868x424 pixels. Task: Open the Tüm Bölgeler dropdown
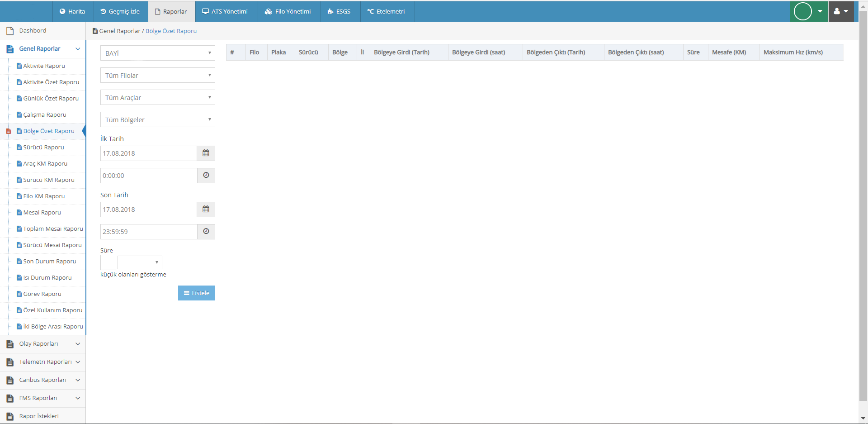click(x=158, y=119)
